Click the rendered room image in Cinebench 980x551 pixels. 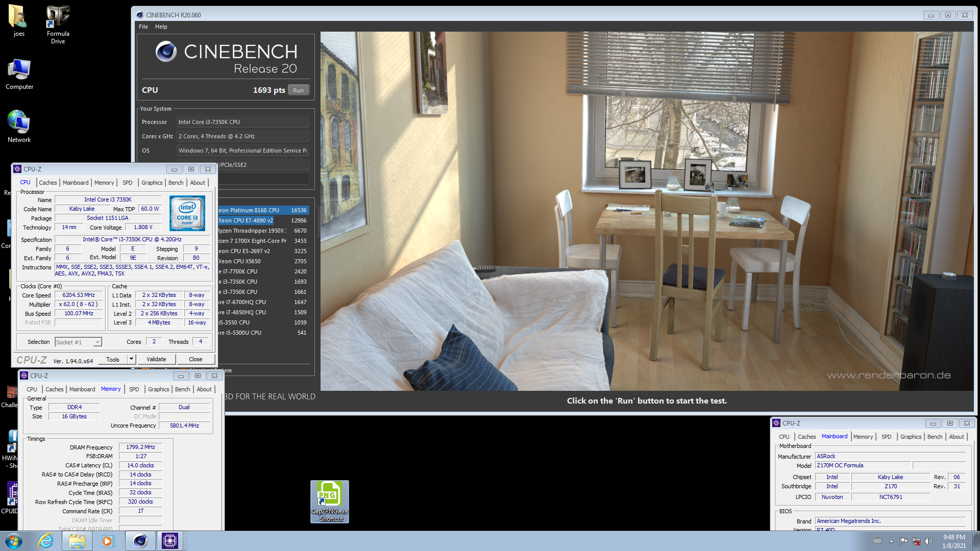(x=647, y=211)
